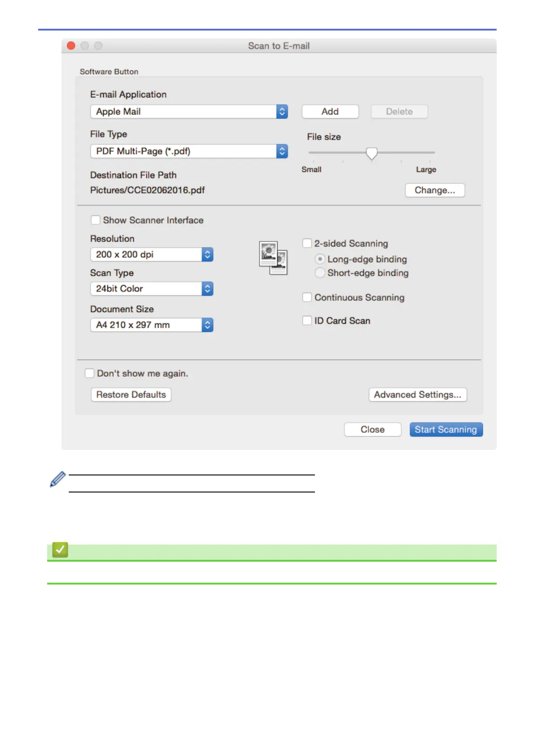Click the Delete button
The width and height of the screenshot is (535, 756).
(399, 112)
